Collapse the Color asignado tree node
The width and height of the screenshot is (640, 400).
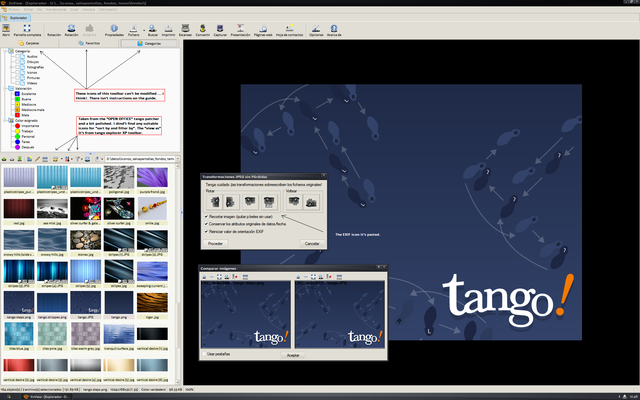tap(6, 122)
